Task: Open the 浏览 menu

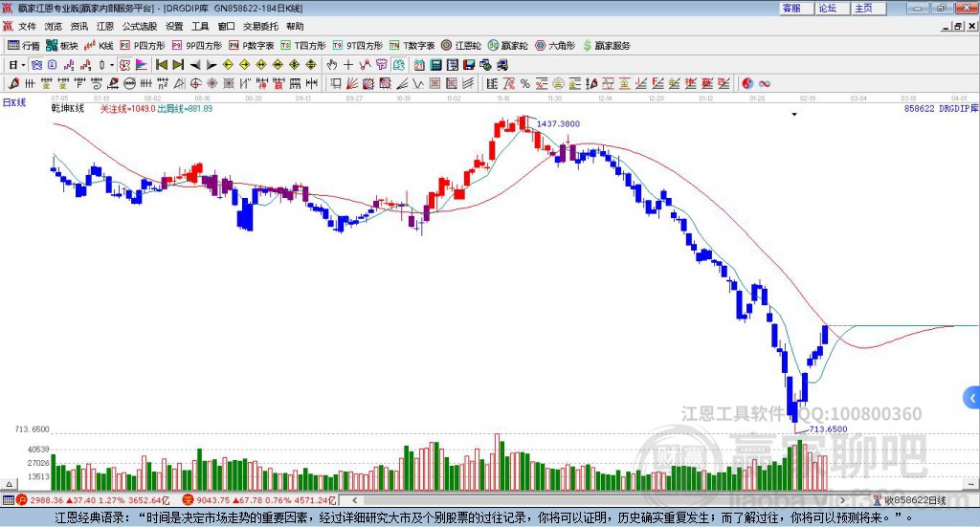Action: point(54,26)
